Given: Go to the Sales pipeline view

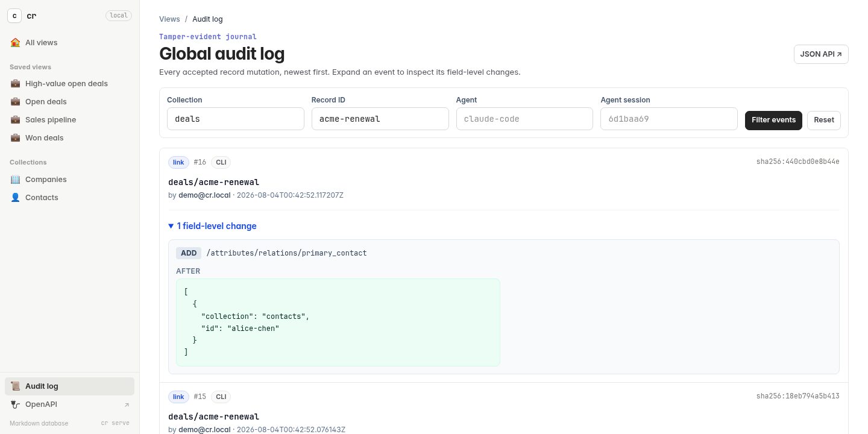Looking at the screenshot, I should [69, 120].
